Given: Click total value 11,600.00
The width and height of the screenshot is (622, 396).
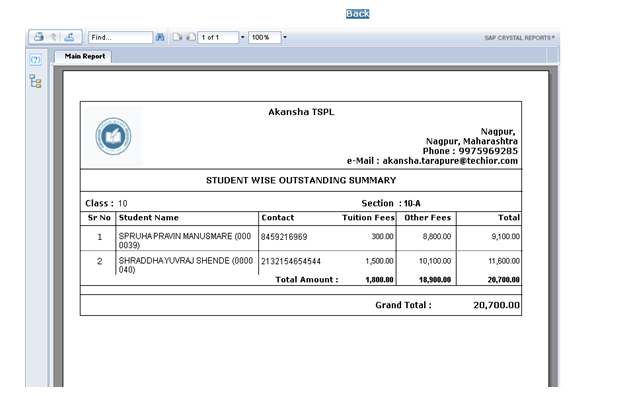Looking at the screenshot, I should [504, 261].
